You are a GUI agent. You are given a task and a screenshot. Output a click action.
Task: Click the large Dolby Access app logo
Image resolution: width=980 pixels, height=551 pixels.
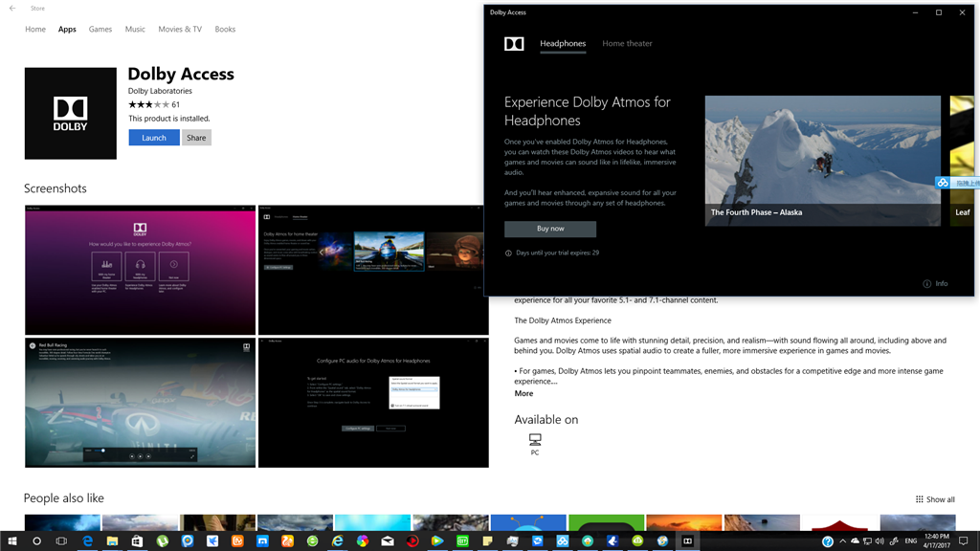[71, 114]
